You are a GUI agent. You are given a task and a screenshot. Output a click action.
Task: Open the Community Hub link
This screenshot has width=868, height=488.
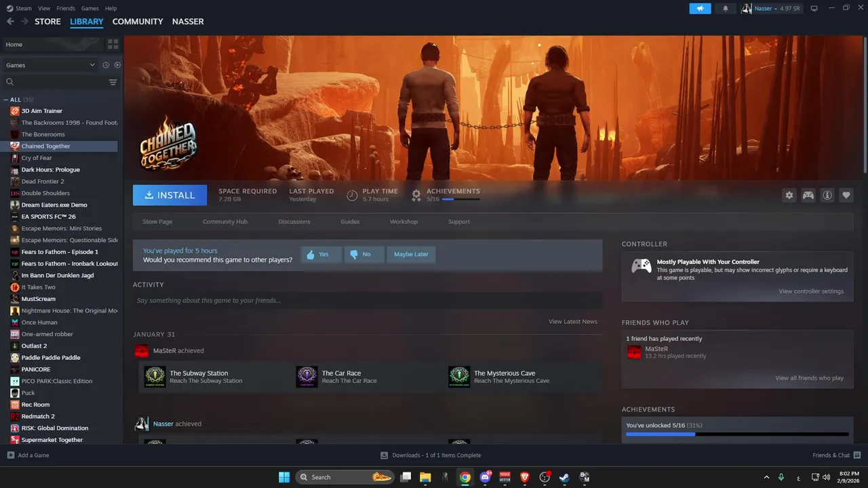point(225,222)
